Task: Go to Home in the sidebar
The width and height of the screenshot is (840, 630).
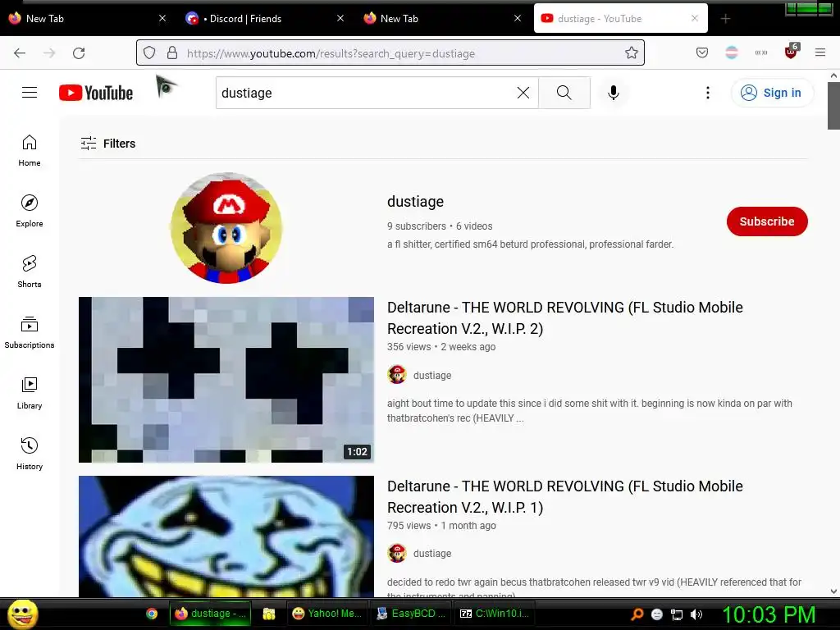Action: (x=30, y=151)
